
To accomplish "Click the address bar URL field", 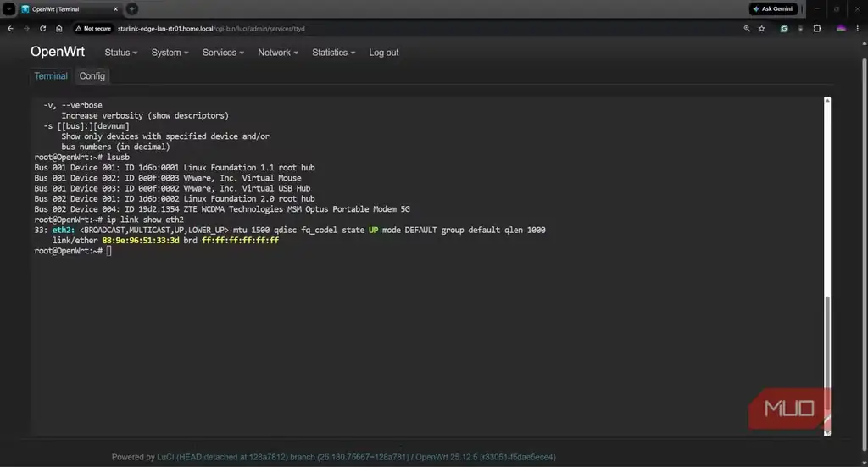I will click(x=211, y=28).
